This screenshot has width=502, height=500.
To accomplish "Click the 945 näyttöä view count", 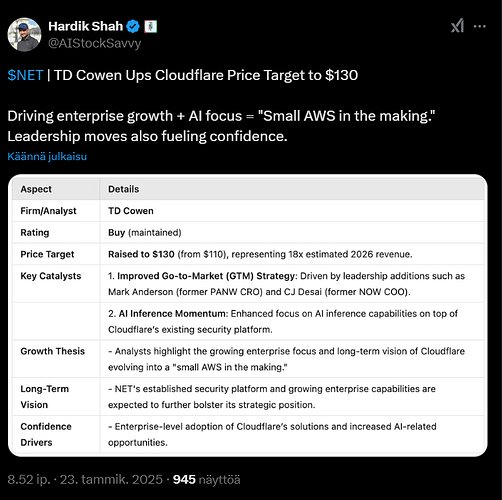I will tap(206, 480).
